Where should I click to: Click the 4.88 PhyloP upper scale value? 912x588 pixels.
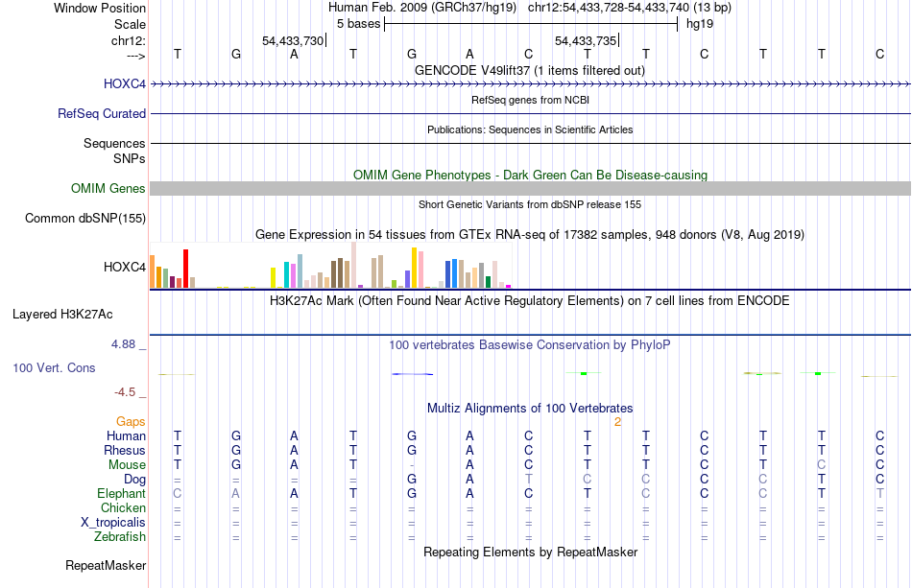[123, 344]
